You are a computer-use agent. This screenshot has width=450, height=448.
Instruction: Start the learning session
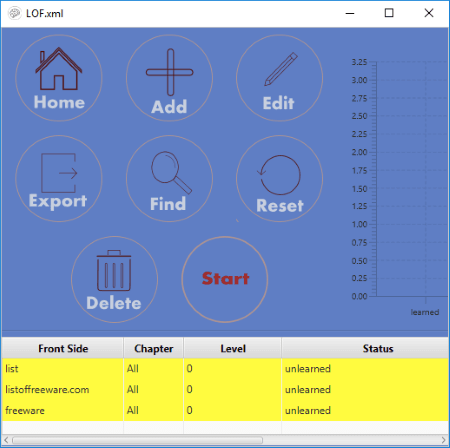tap(225, 279)
